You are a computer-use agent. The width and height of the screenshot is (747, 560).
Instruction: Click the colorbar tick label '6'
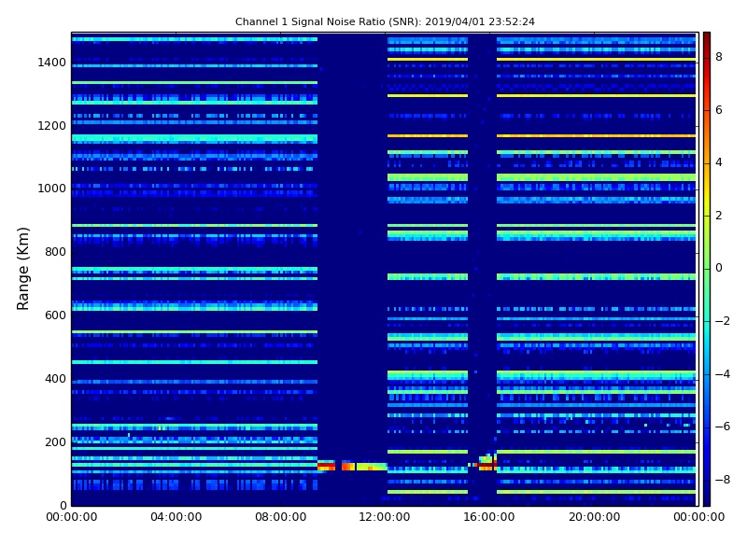tap(719, 110)
